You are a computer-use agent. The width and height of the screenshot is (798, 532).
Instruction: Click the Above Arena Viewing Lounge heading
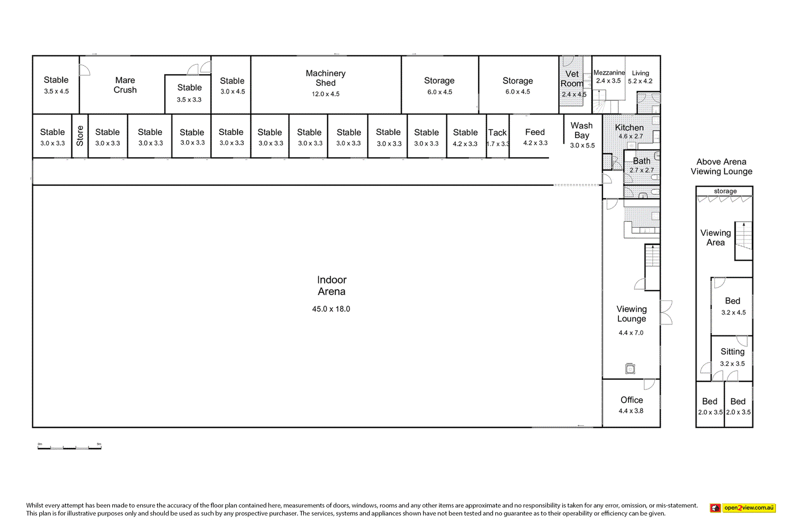(x=722, y=167)
